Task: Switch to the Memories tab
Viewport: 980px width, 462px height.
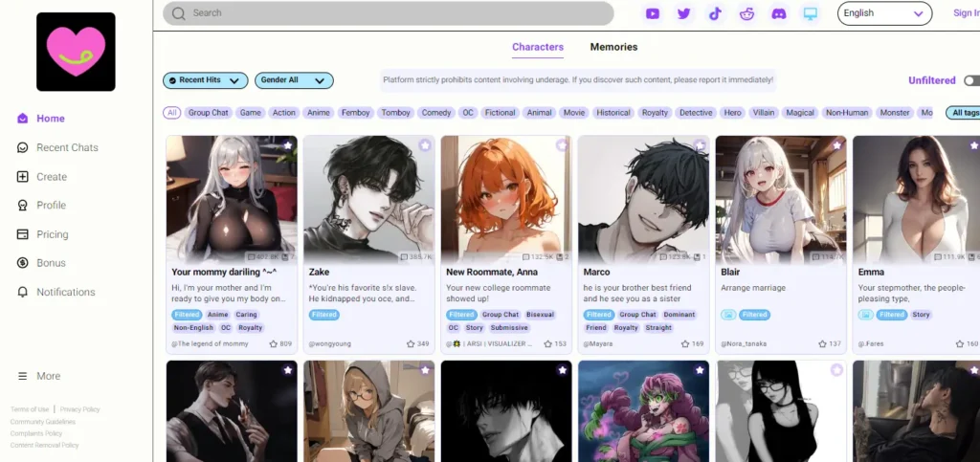Action: [x=613, y=47]
